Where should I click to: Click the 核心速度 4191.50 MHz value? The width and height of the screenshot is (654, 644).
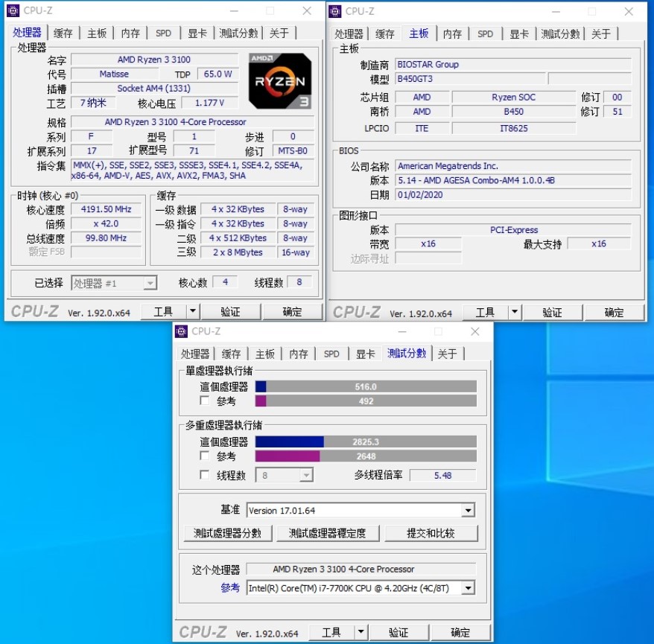click(106, 209)
